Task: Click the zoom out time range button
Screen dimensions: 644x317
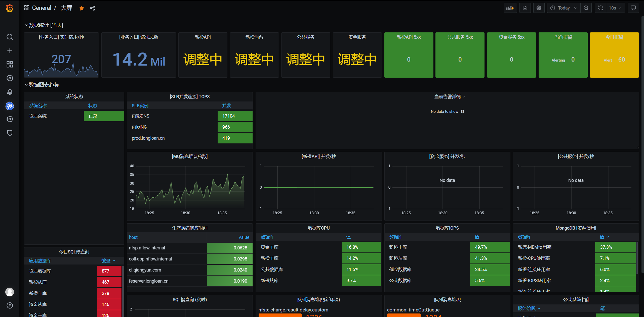Action: [586, 8]
